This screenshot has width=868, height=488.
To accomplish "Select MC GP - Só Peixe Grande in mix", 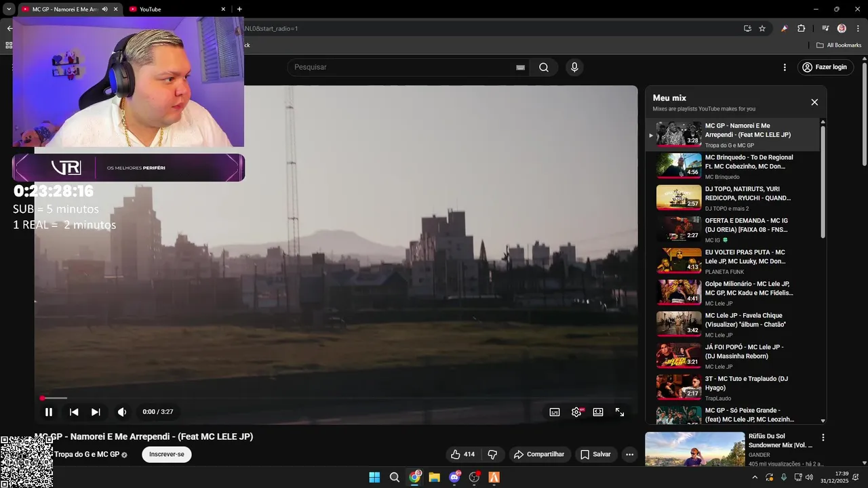I will [x=734, y=415].
